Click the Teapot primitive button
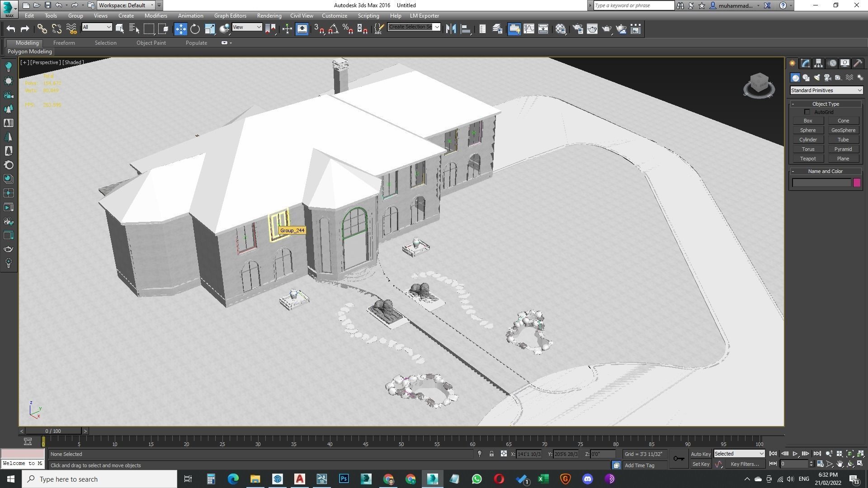Image resolution: width=868 pixels, height=488 pixels. tap(807, 159)
